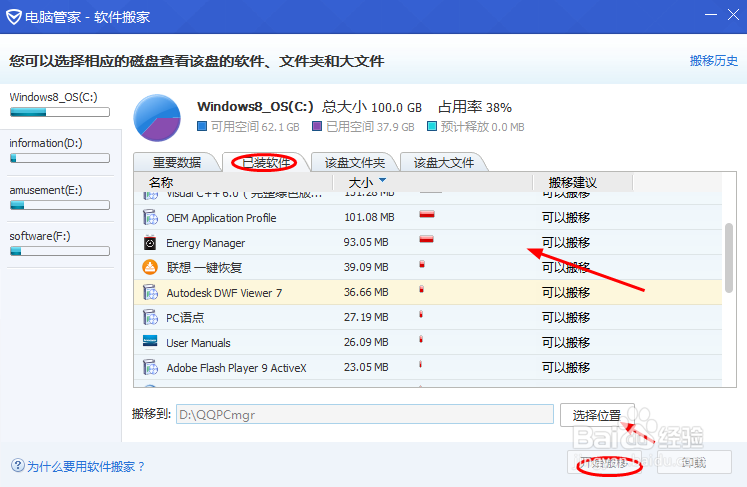Click the purple 已用空间 legend swatch
747x487 pixels.
[317, 126]
